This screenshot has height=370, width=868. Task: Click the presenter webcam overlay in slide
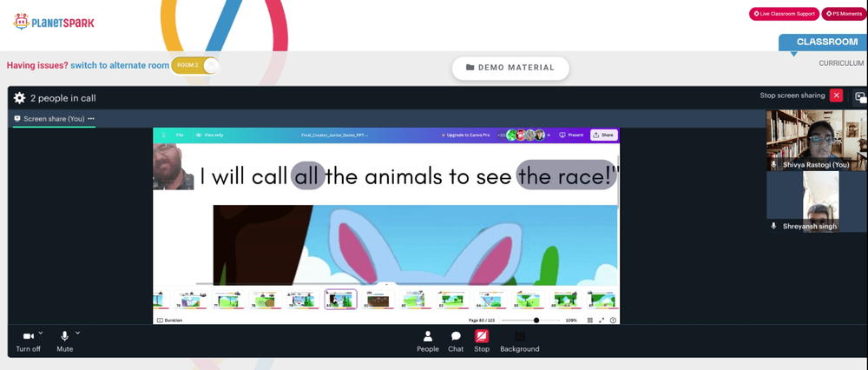(174, 167)
